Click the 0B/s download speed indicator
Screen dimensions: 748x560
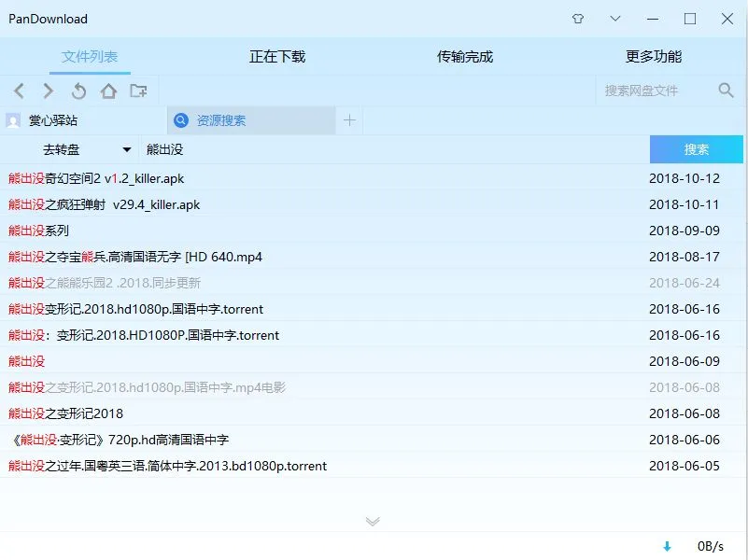pyautogui.click(x=711, y=546)
